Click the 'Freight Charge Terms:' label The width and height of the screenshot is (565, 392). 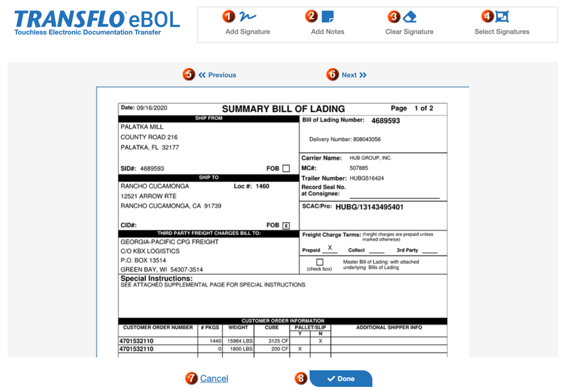coord(332,235)
